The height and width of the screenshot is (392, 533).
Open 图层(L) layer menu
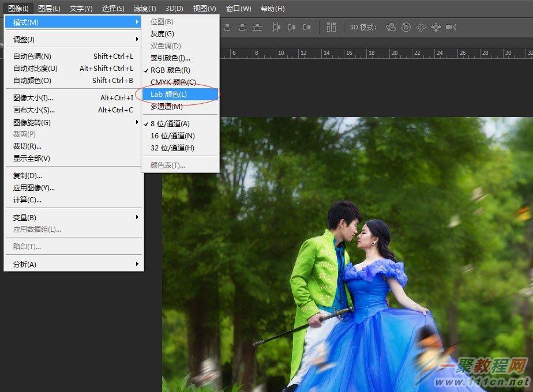click(x=49, y=9)
